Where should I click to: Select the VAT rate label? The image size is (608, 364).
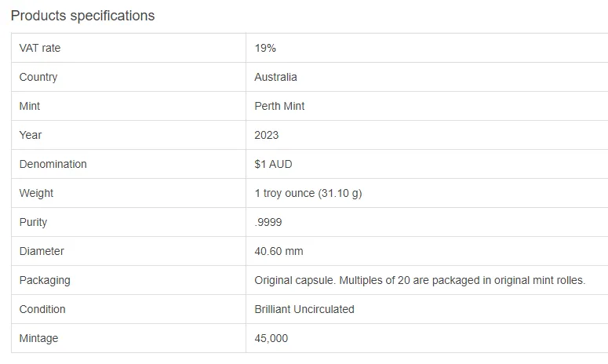(x=40, y=48)
